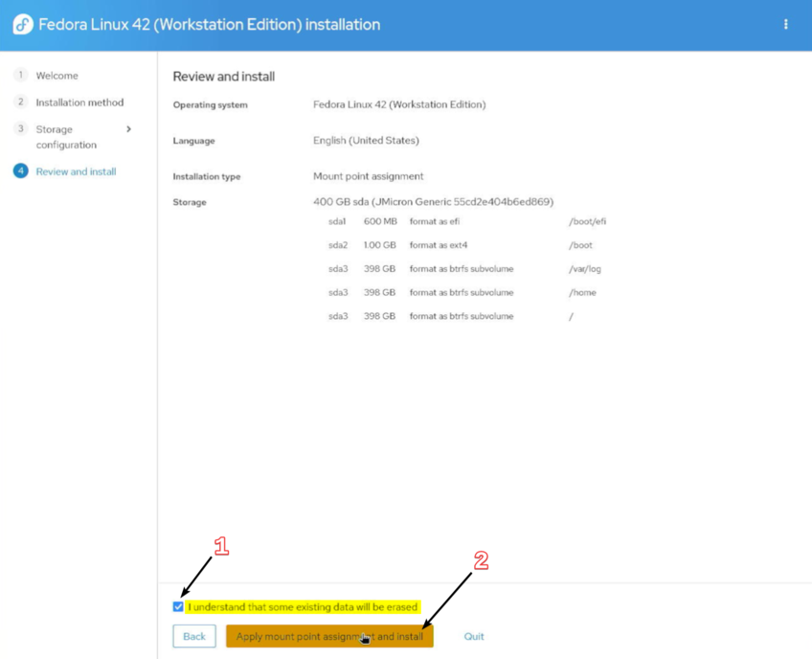Click the Fedora Linux 42 operating system value
Image resolution: width=812 pixels, height=659 pixels.
point(399,104)
